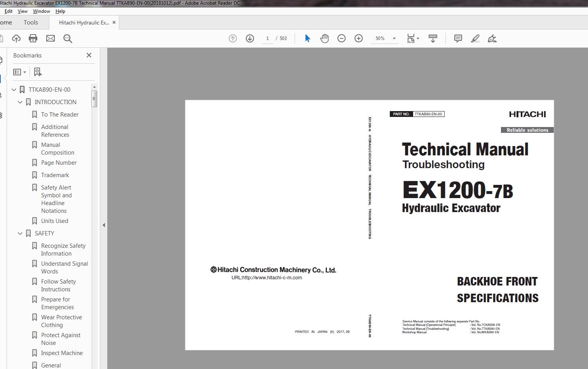Collapse the SAFETY bookmark section
The width and height of the screenshot is (588, 369).
20,233
